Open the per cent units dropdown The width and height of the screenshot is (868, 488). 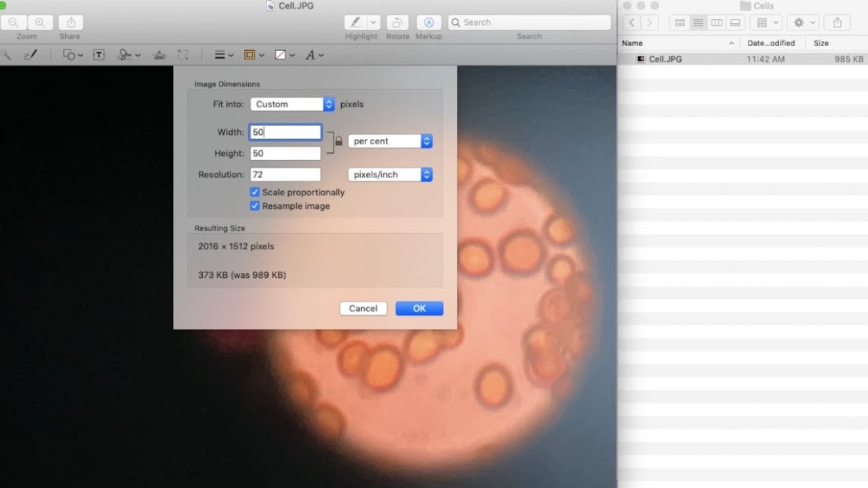390,142
